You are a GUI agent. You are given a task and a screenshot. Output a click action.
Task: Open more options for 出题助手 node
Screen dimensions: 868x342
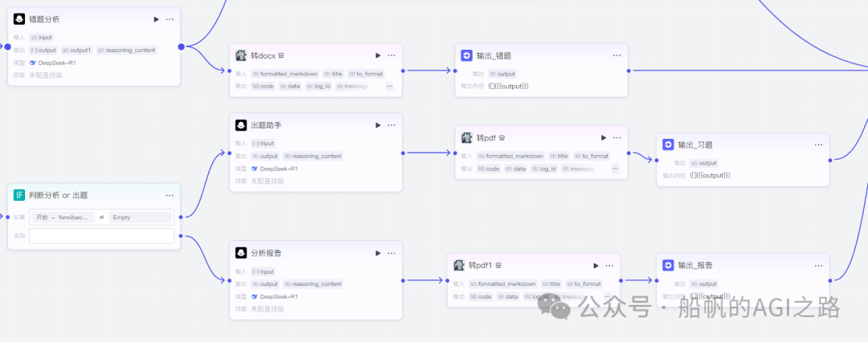(x=391, y=125)
